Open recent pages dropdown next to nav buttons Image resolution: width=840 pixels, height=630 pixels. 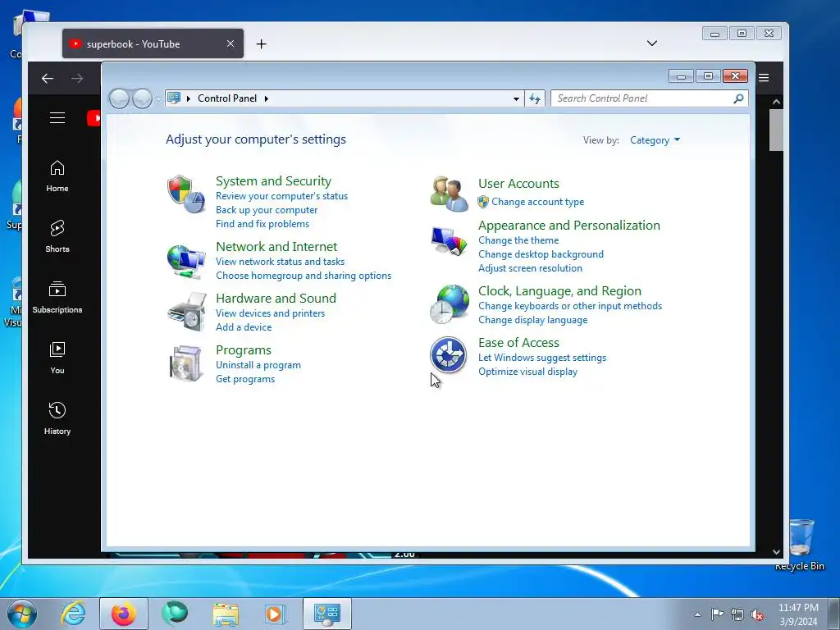click(x=158, y=99)
